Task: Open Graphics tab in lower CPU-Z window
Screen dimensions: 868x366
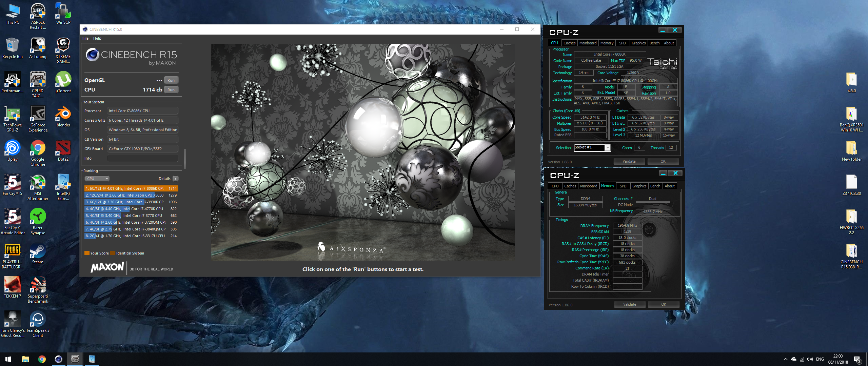Action: (x=639, y=186)
